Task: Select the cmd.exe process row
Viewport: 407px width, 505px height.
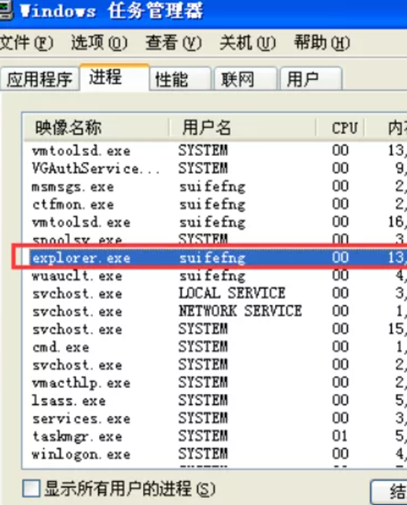Action: pos(217,347)
